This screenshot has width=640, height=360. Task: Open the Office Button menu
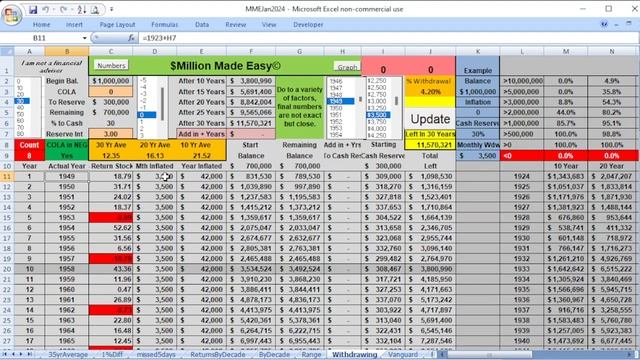(11, 15)
